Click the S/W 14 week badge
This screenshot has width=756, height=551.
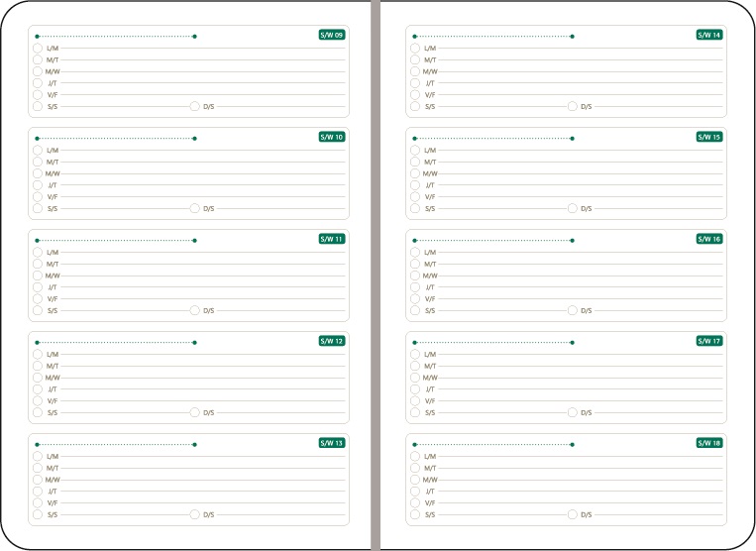(709, 35)
